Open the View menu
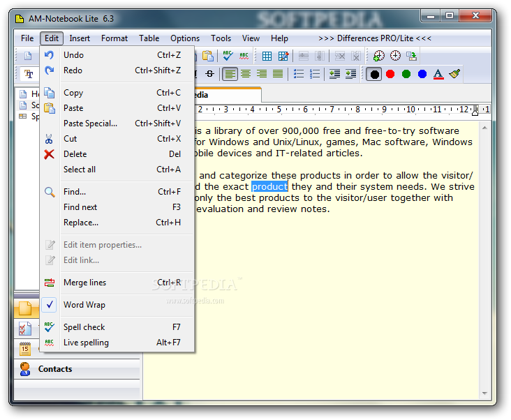 tap(251, 38)
